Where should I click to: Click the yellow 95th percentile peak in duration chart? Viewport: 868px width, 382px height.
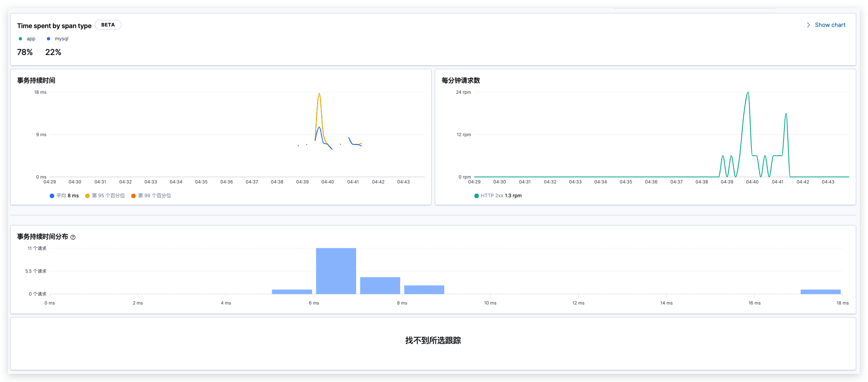[x=319, y=94]
